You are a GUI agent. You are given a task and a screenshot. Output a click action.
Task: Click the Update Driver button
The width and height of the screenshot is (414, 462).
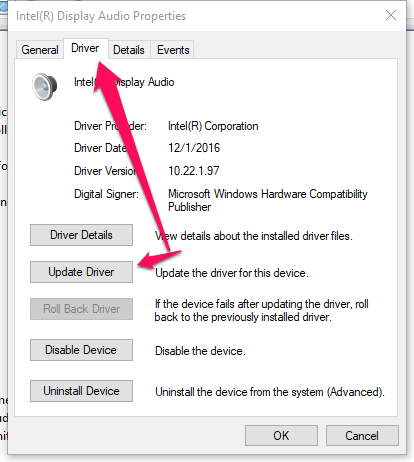pos(81,272)
